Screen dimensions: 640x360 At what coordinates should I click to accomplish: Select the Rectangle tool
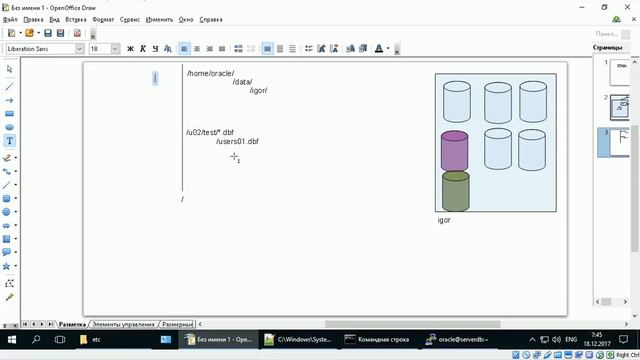[9, 114]
